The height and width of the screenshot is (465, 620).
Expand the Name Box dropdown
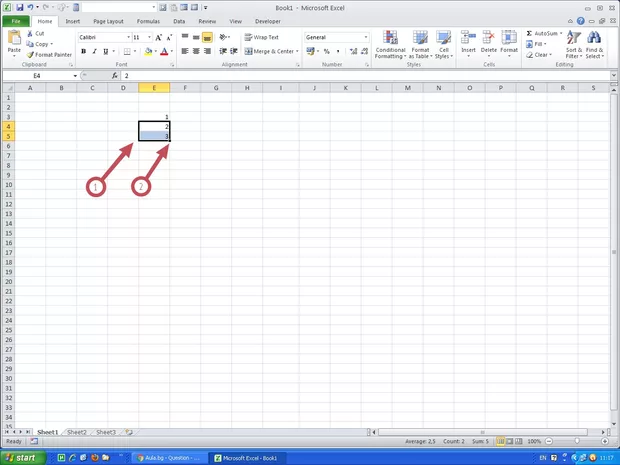pos(75,76)
